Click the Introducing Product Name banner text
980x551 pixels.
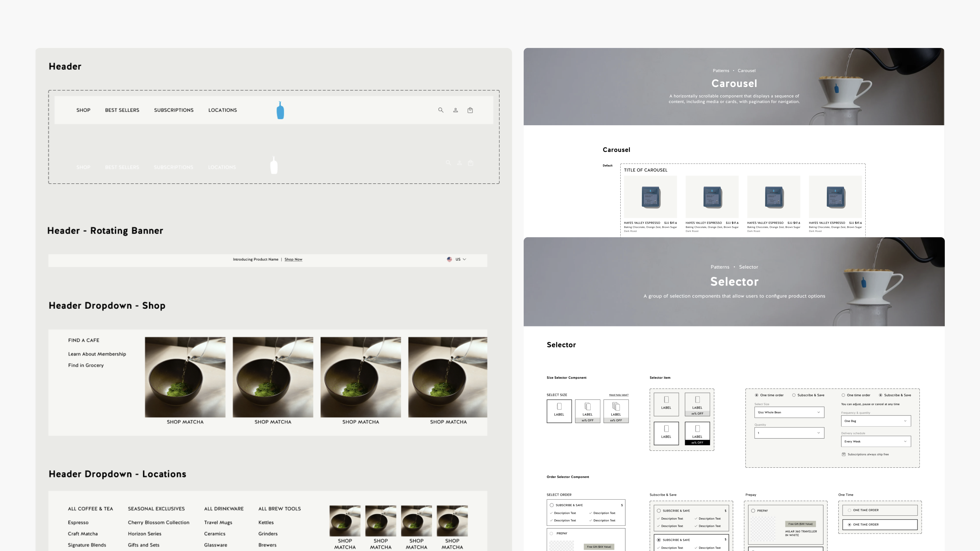[256, 259]
